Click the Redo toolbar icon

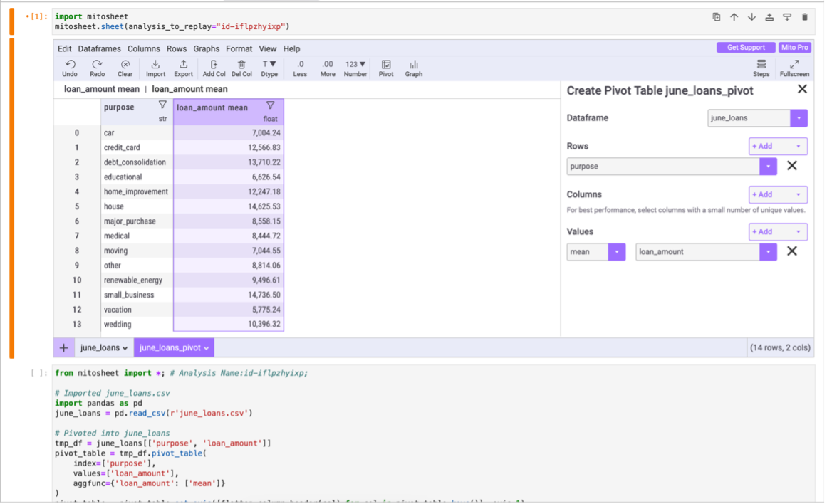pyautogui.click(x=98, y=68)
